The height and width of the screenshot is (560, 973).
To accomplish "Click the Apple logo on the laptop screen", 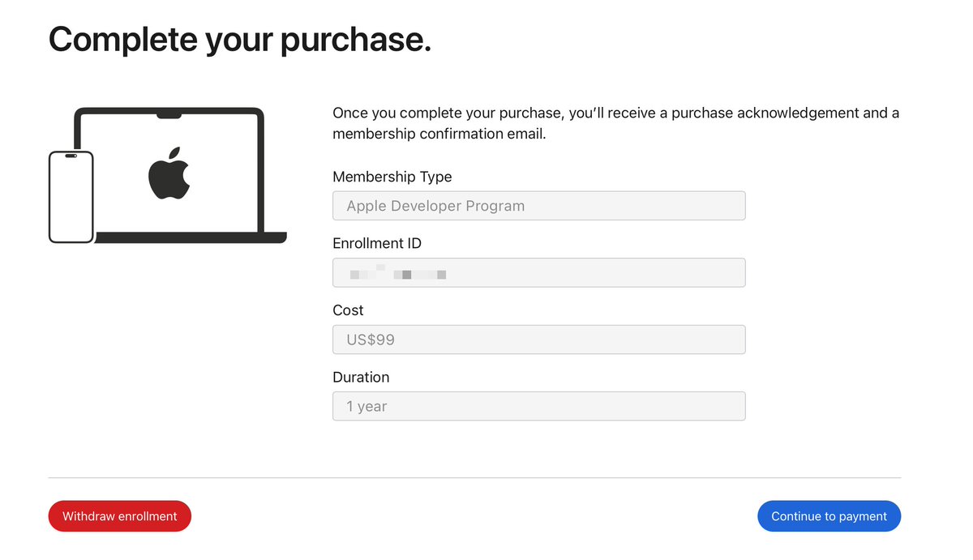I will point(169,173).
